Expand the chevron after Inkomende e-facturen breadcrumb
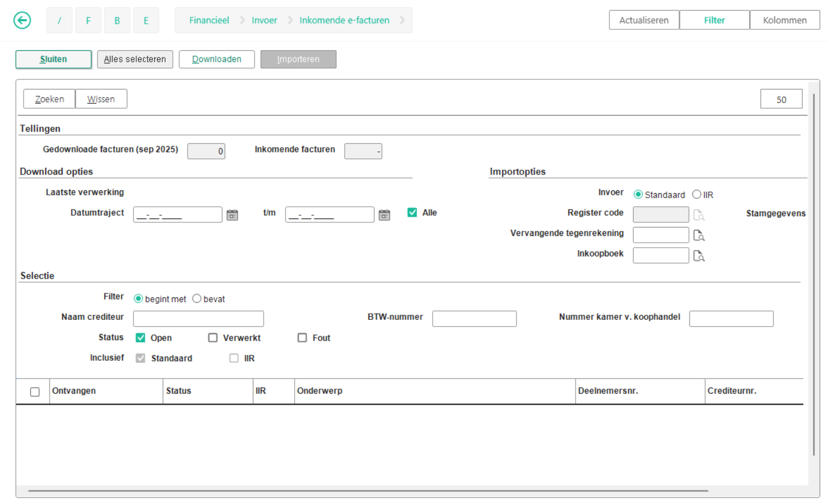This screenshot has height=504, width=828. (402, 20)
